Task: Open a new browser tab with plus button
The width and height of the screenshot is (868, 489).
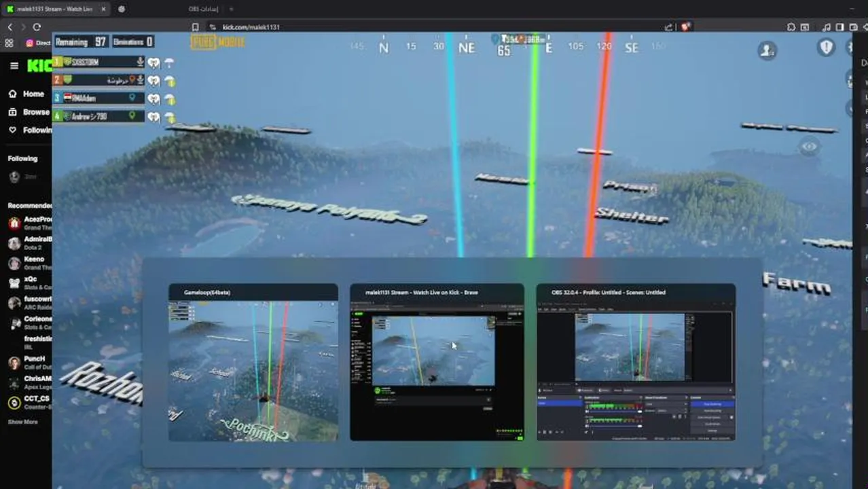Action: pos(231,9)
